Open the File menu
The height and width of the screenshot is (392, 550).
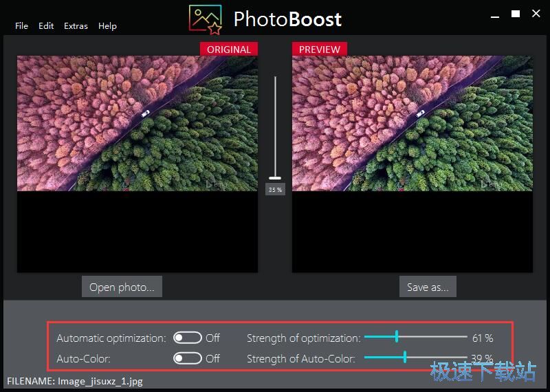(21, 26)
